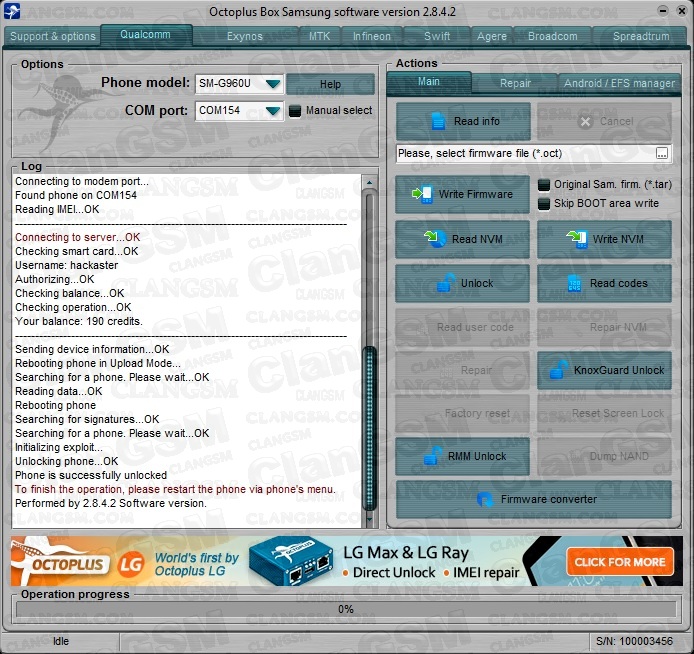Click the LG logo in the banner
Viewport: 694px width, 654px height.
click(x=131, y=564)
